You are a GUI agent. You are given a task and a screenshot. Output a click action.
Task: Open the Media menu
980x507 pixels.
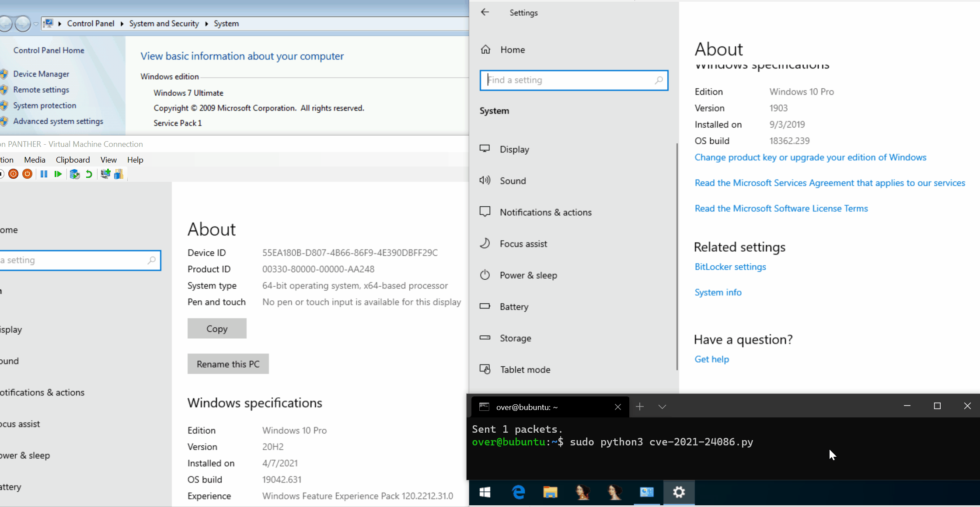tap(35, 160)
